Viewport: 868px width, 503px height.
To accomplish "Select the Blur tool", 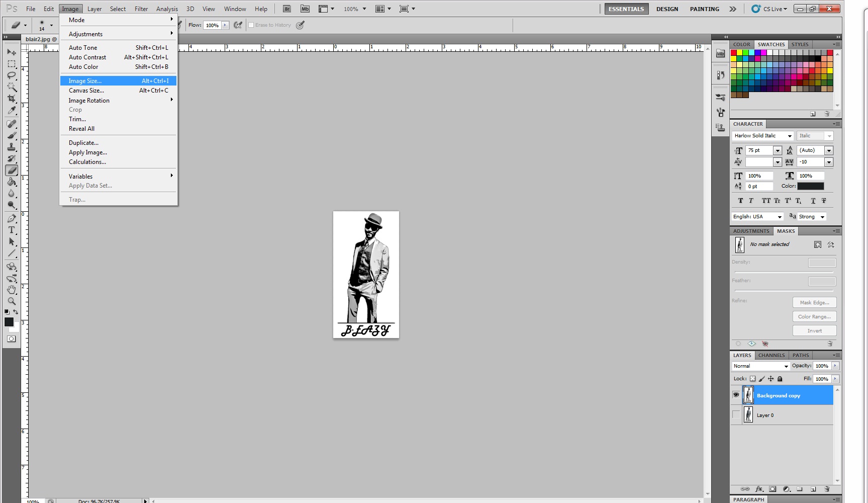I will coord(12,194).
